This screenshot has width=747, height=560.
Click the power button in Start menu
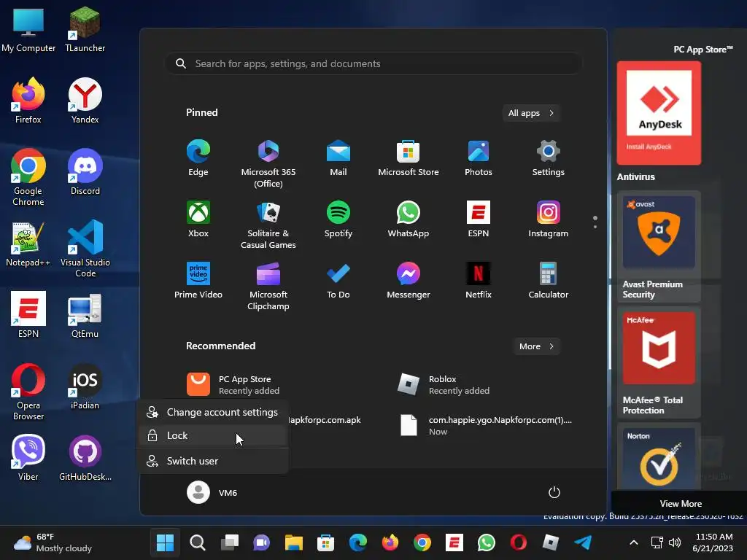click(x=554, y=492)
